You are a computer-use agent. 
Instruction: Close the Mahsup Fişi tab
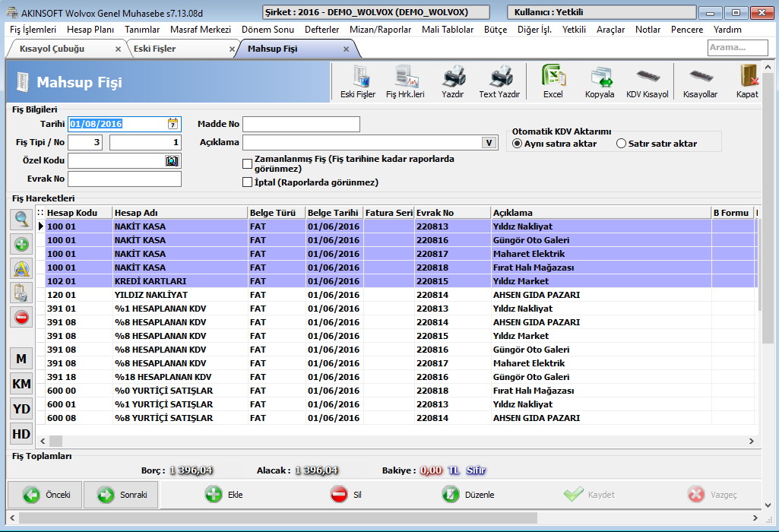347,49
